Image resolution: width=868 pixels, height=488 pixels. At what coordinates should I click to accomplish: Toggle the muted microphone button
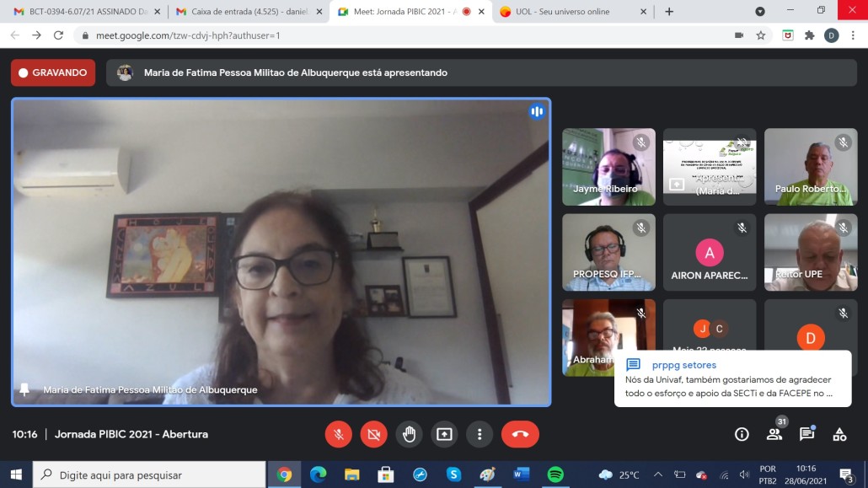click(338, 434)
